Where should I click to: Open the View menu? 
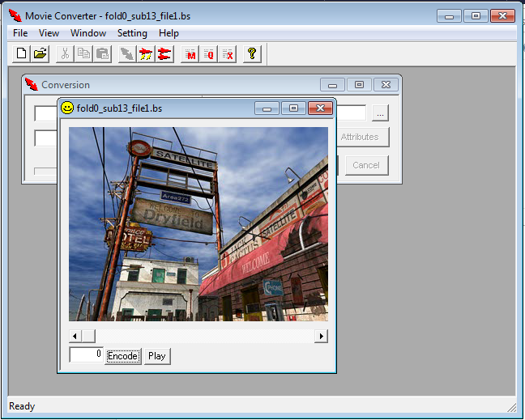[49, 33]
